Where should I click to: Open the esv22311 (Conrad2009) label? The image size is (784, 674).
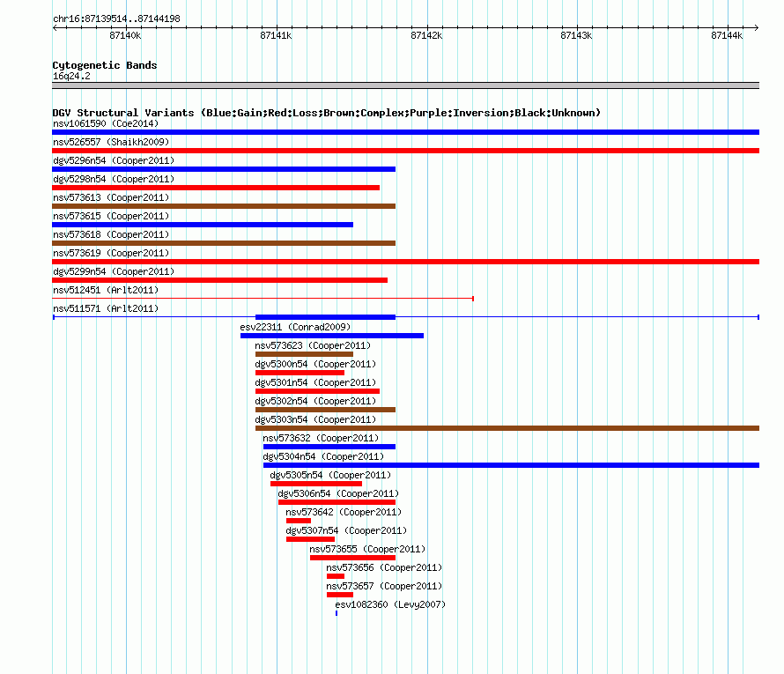coord(295,327)
